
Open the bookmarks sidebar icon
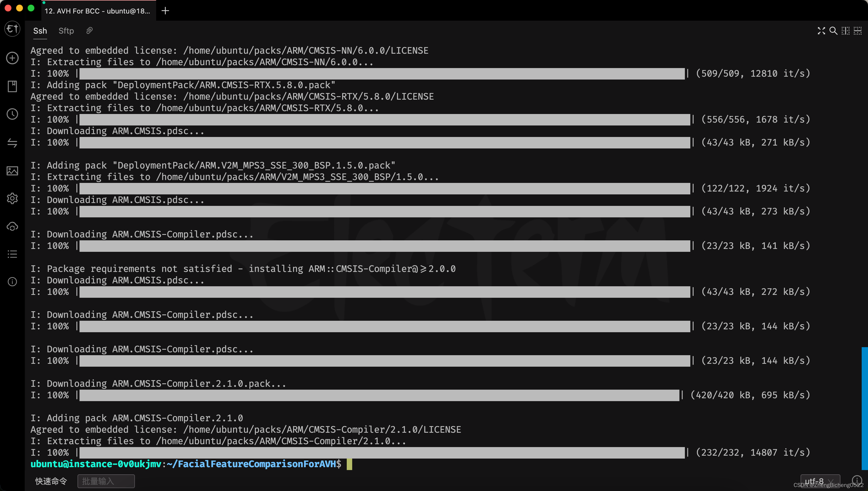coord(12,86)
